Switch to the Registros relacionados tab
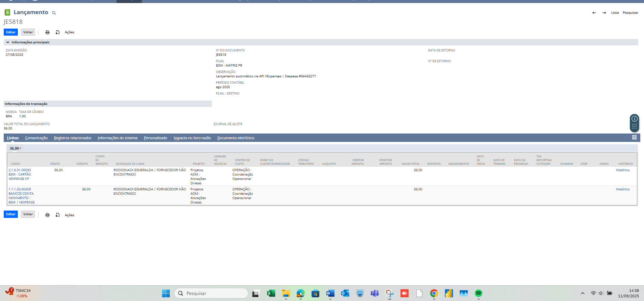This screenshot has width=644, height=301. tap(72, 138)
